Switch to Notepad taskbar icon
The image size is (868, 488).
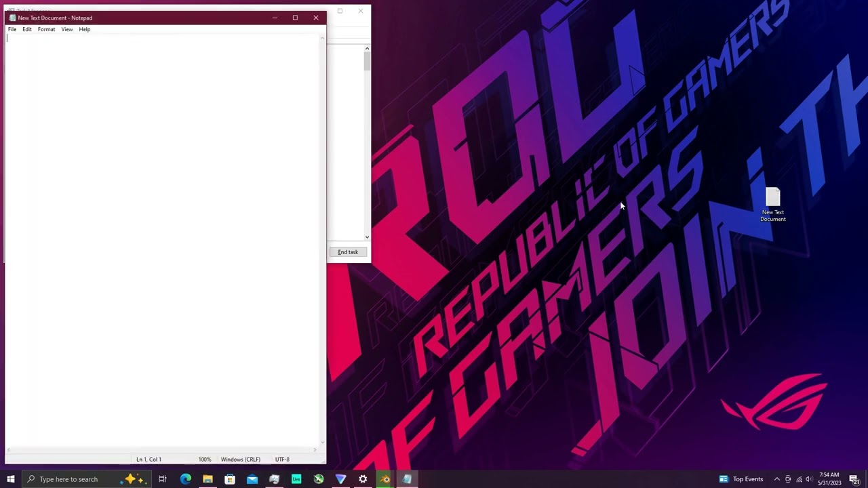407,479
